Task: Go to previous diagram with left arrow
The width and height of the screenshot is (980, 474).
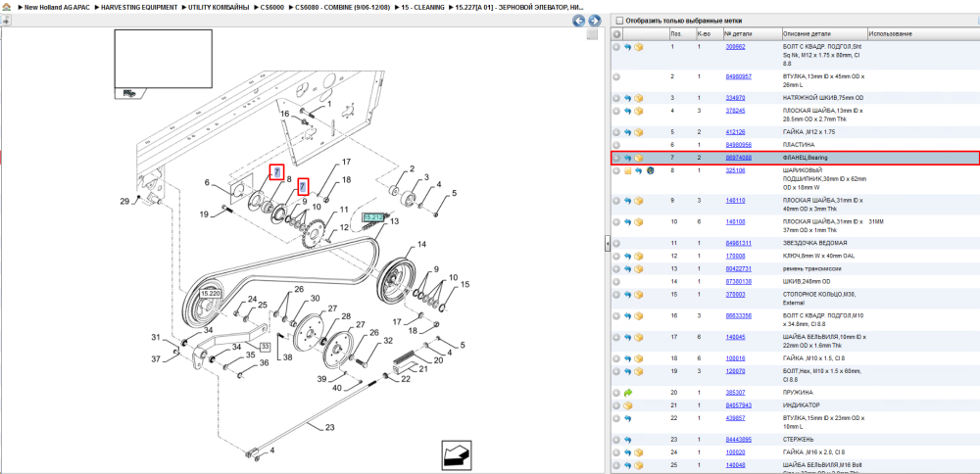Action: (579, 21)
